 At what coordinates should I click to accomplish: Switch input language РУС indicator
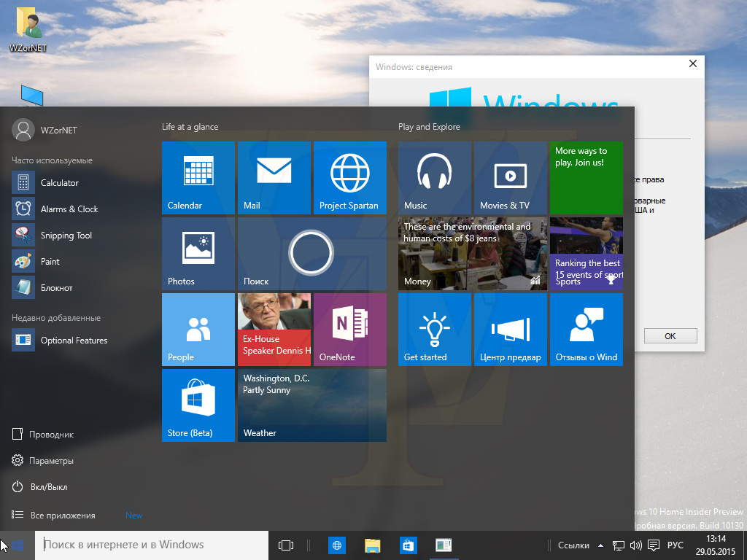tap(675, 545)
